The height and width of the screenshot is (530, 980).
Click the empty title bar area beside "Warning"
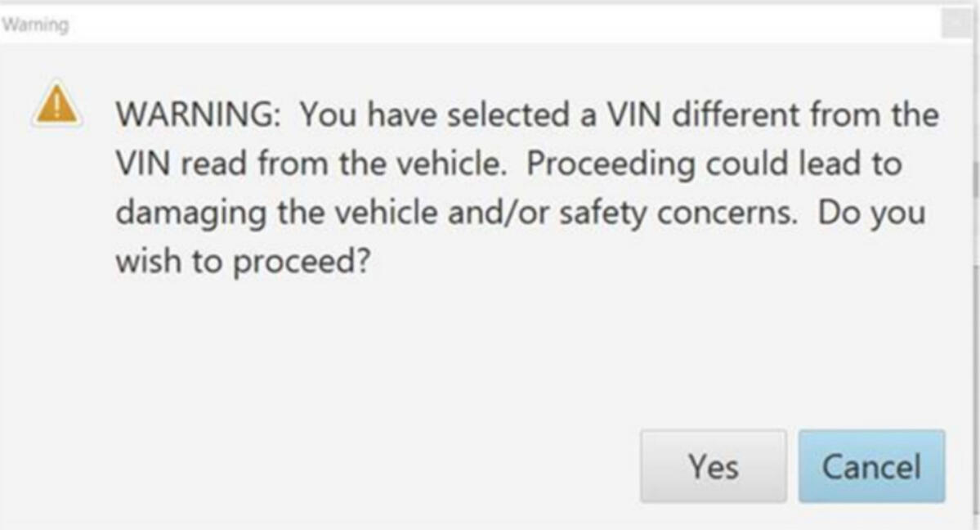click(490, 25)
